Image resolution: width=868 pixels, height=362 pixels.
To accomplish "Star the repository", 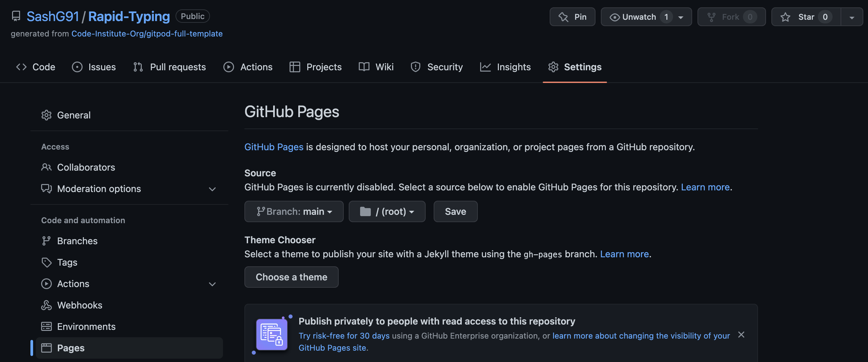I will click(806, 16).
